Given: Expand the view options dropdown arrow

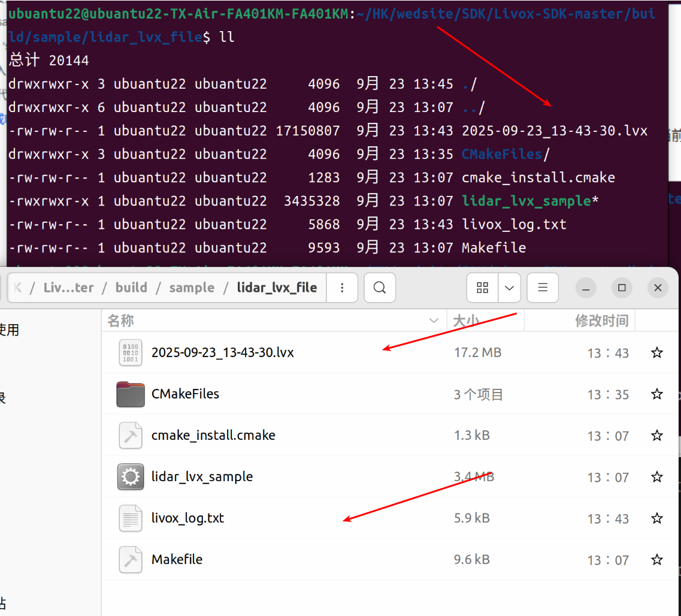Looking at the screenshot, I should pyautogui.click(x=510, y=288).
